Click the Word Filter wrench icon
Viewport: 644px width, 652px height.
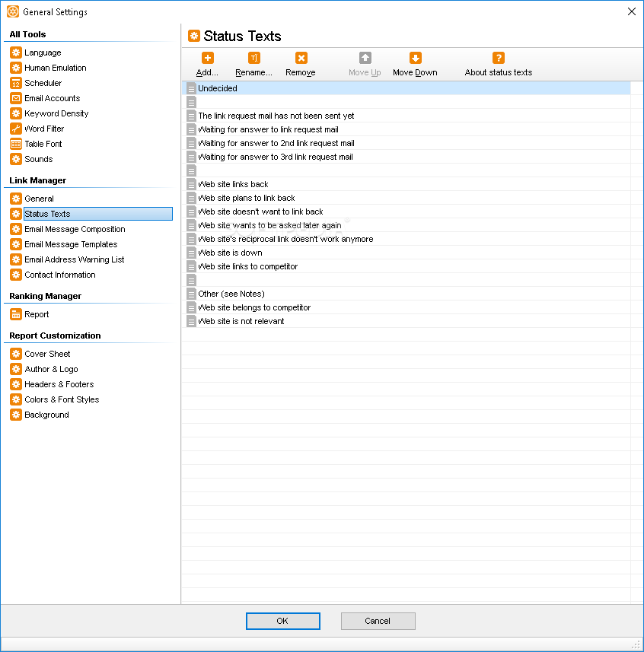click(x=16, y=129)
